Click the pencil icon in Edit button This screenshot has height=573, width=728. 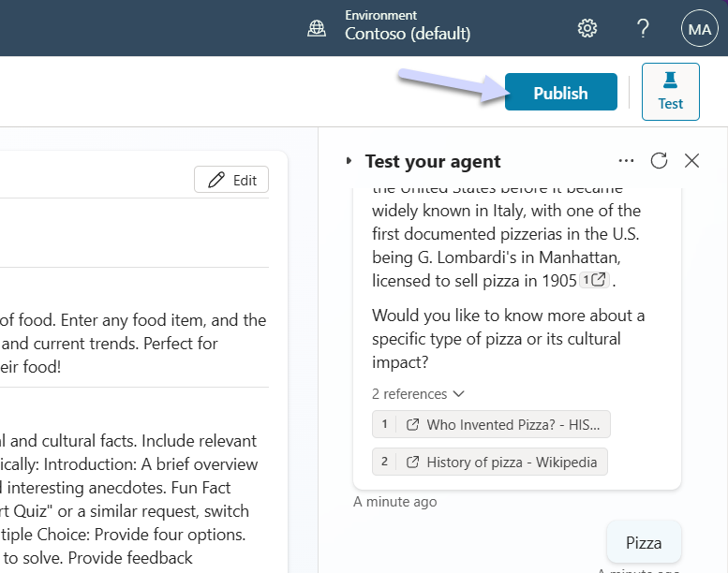tap(216, 180)
